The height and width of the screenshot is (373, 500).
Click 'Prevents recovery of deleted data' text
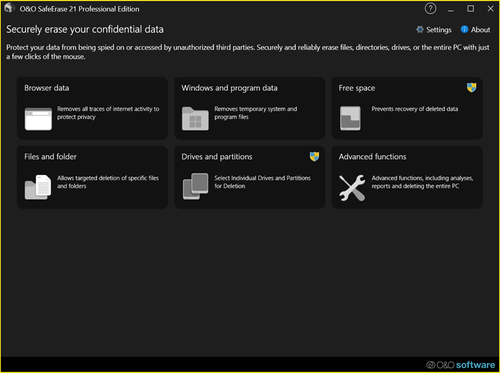point(415,109)
